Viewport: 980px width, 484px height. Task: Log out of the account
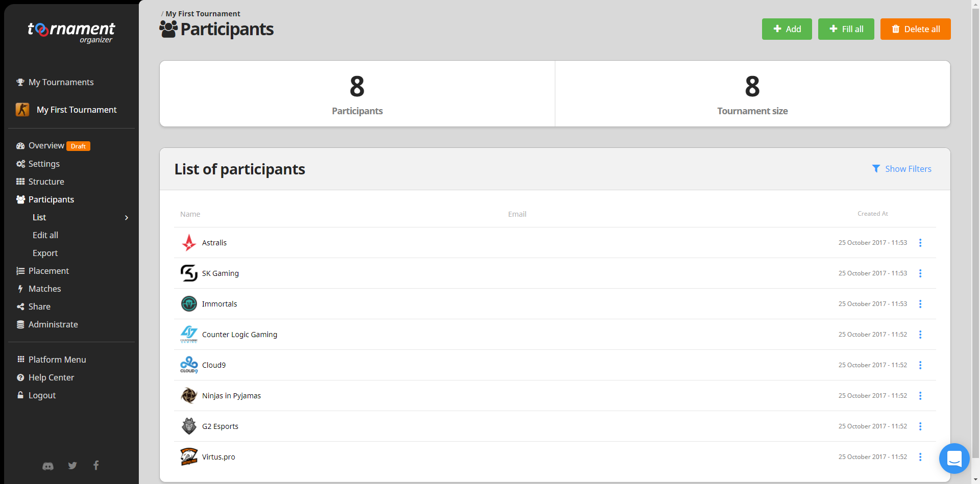[x=42, y=395]
